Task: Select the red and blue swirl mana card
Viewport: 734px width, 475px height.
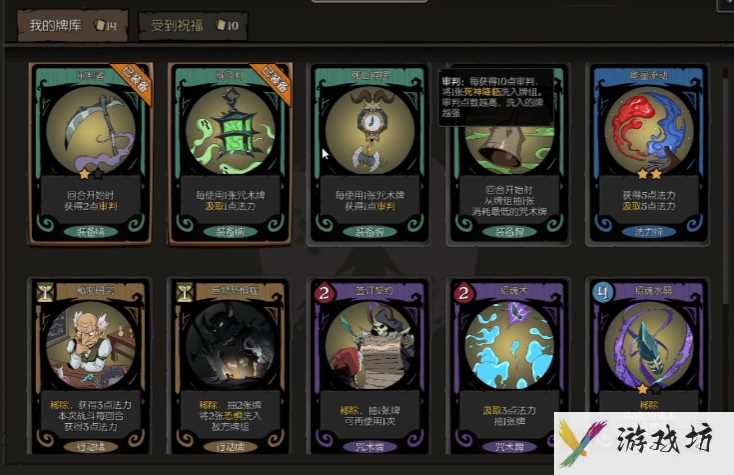Action: click(648, 153)
